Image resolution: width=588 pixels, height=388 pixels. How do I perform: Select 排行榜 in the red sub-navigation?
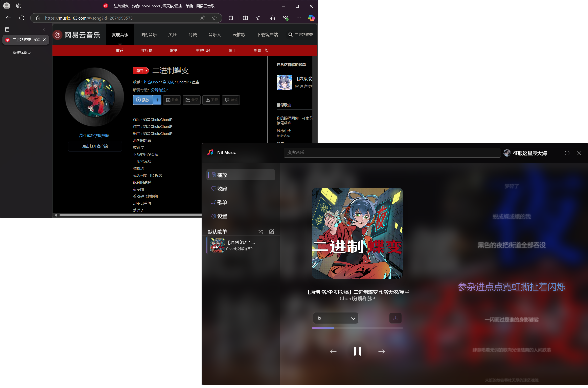coord(147,50)
